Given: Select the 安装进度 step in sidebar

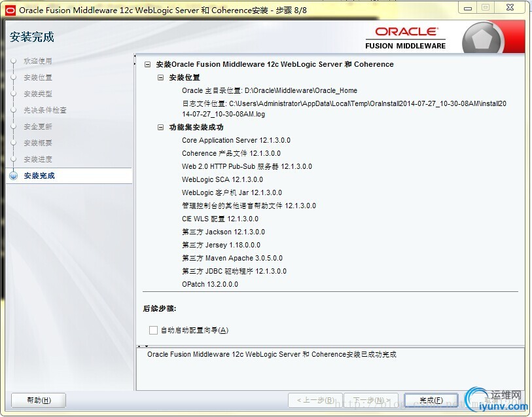Looking at the screenshot, I should click(38, 159).
